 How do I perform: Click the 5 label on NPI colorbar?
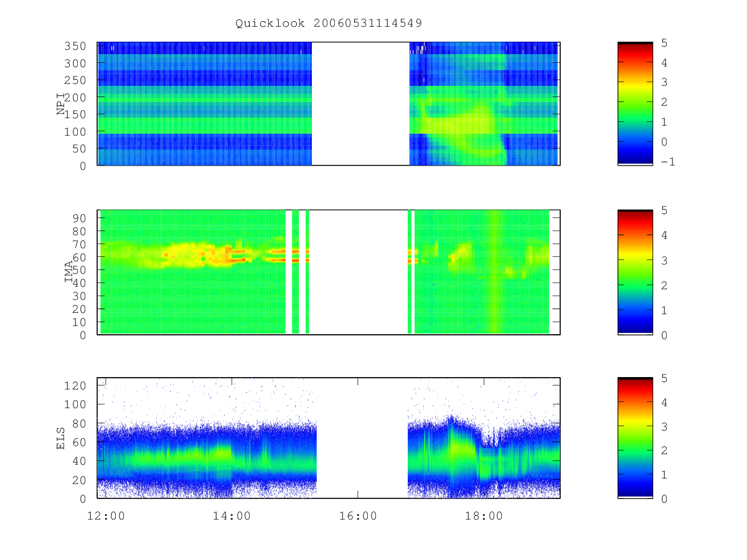[x=664, y=43]
